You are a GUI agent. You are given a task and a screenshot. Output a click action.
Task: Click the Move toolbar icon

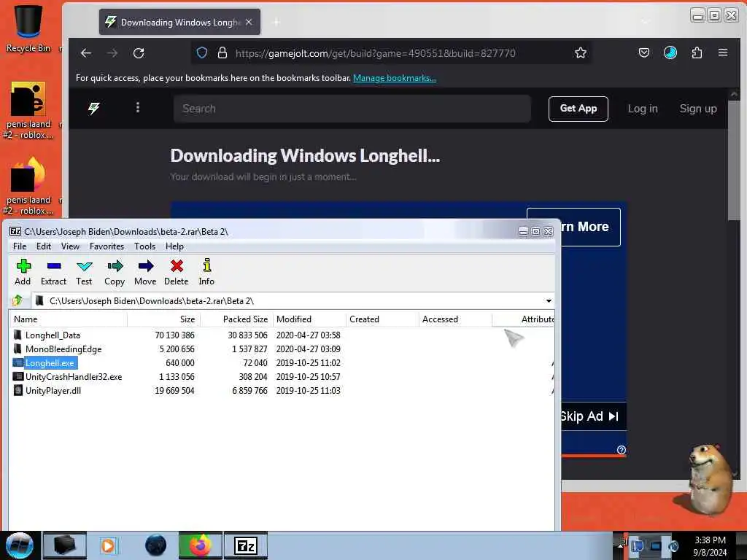(145, 272)
